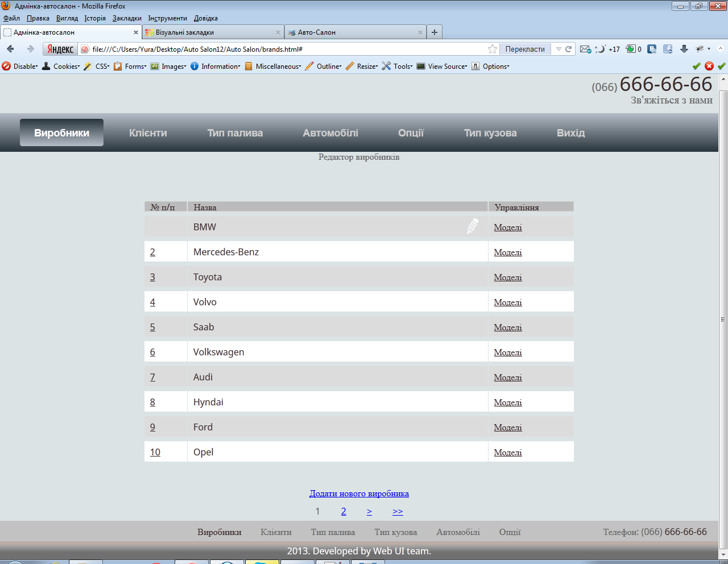728x564 pixels.
Task: Open the Вигляд menu
Action: tap(67, 18)
